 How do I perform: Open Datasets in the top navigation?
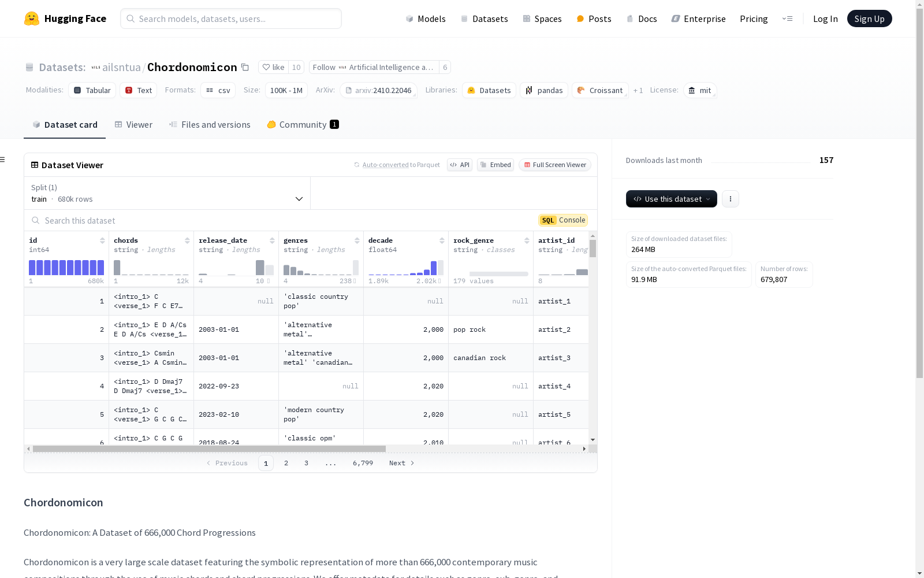484,18
